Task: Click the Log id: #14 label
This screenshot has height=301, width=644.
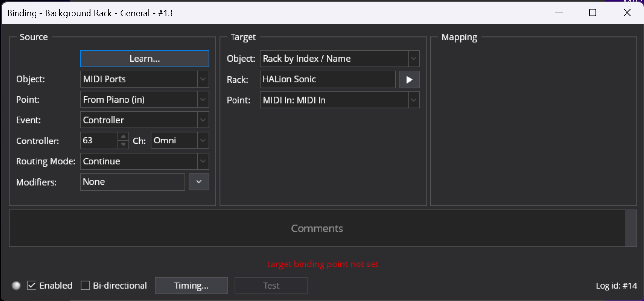Action: tap(616, 286)
